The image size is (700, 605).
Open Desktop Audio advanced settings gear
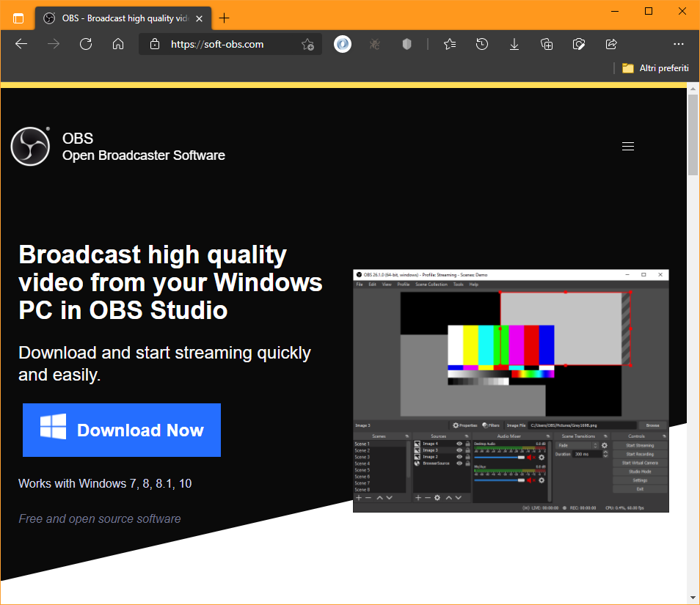coord(541,458)
